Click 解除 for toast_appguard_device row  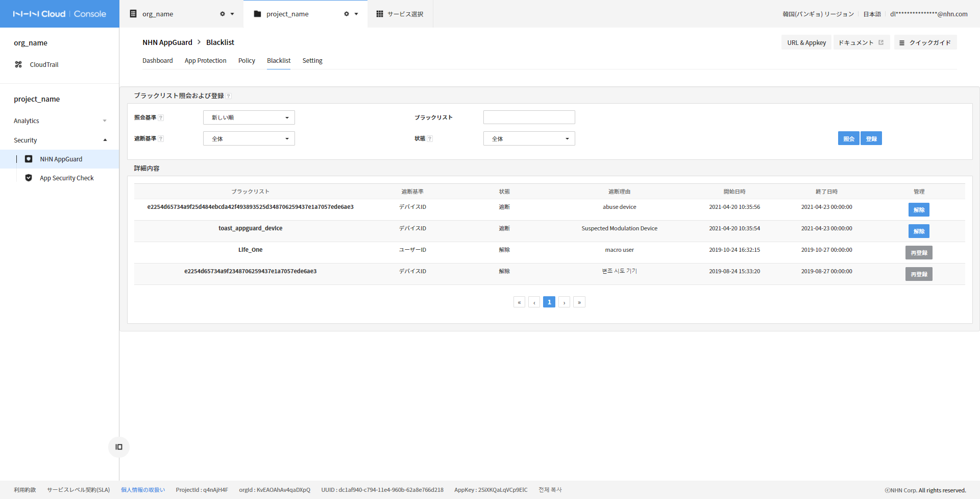pyautogui.click(x=919, y=231)
